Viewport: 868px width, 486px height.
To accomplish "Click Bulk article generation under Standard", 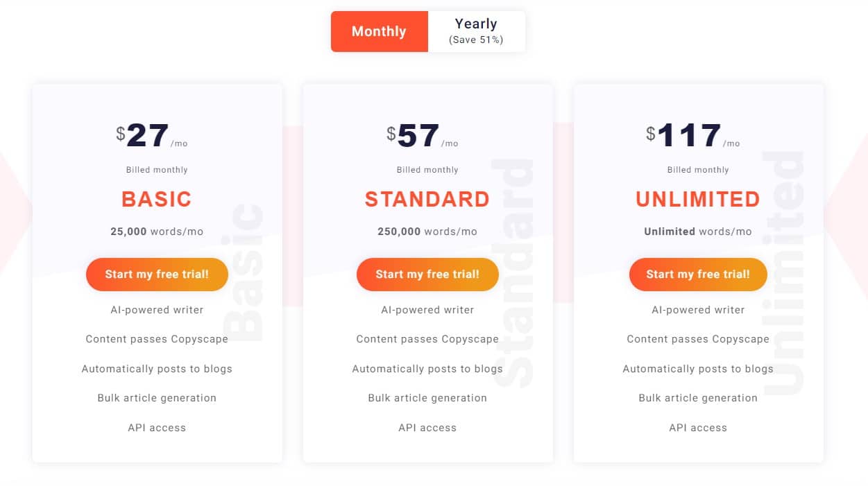I will [x=427, y=398].
